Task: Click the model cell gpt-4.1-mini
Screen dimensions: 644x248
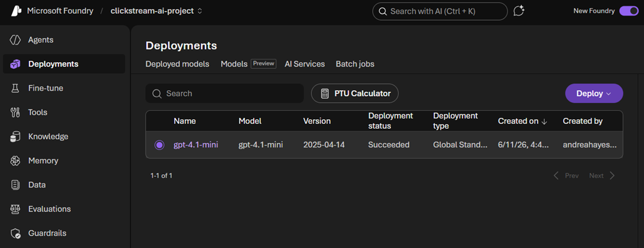Action: pyautogui.click(x=261, y=145)
